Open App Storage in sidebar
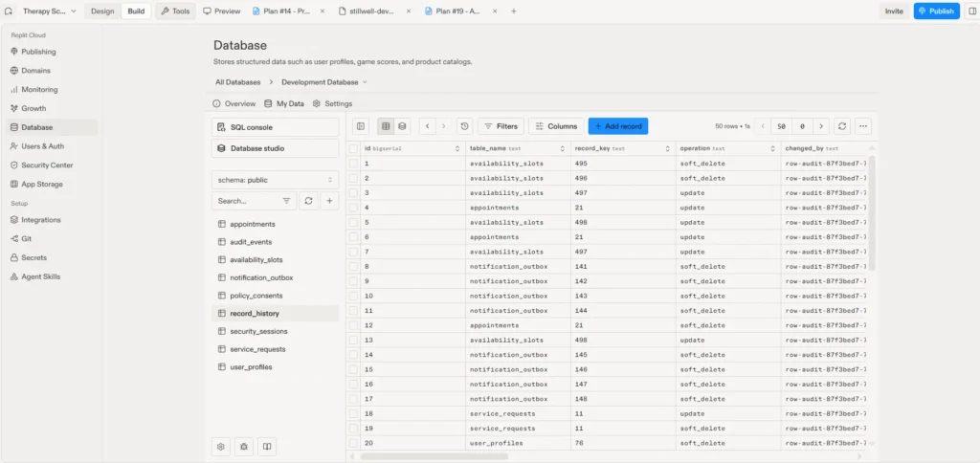980x463 pixels. click(52, 185)
